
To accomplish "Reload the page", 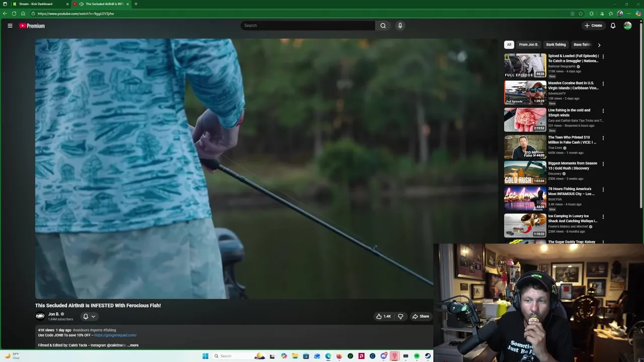I will (x=14, y=14).
